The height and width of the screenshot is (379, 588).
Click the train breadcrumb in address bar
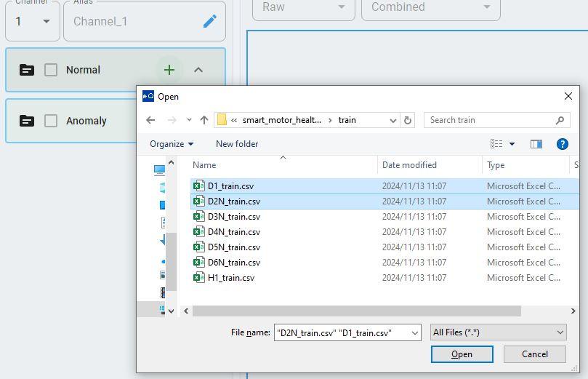[347, 120]
